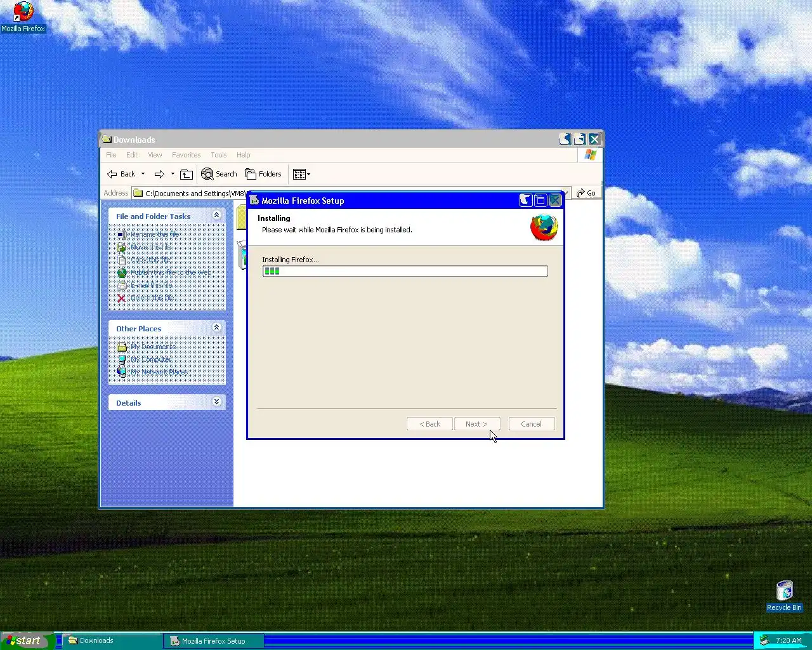Screen dimensions: 812x650
Task: Expand the Details panel
Action: (216, 402)
